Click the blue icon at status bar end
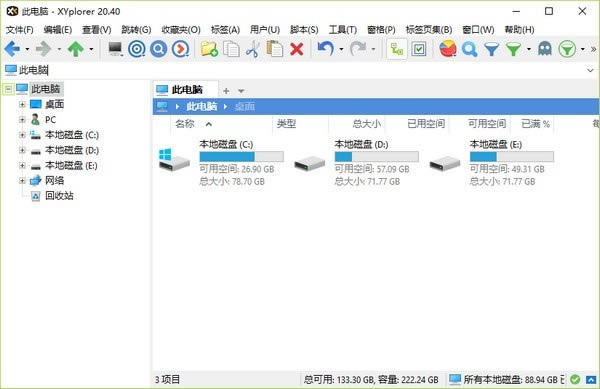 tap(591, 380)
